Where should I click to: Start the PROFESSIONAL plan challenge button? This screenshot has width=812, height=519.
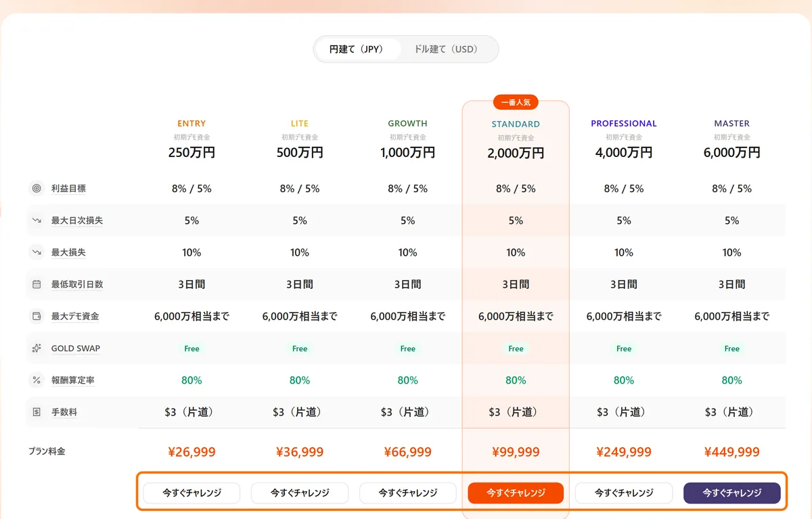click(x=624, y=493)
